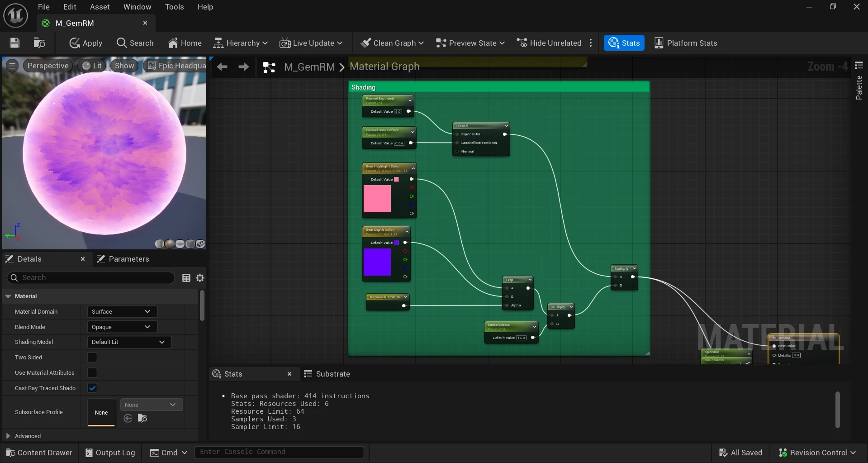Uncheck Cast Ray Traced Shadows
868x463 pixels.
92,388
